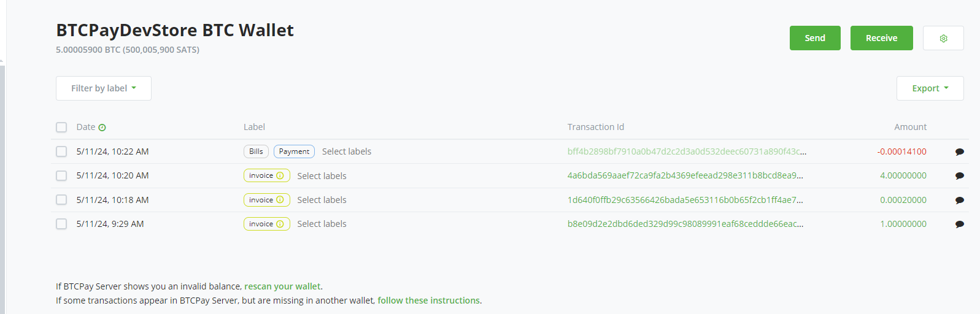Click the Bills label tag
The width and height of the screenshot is (980, 314).
pos(256,151)
